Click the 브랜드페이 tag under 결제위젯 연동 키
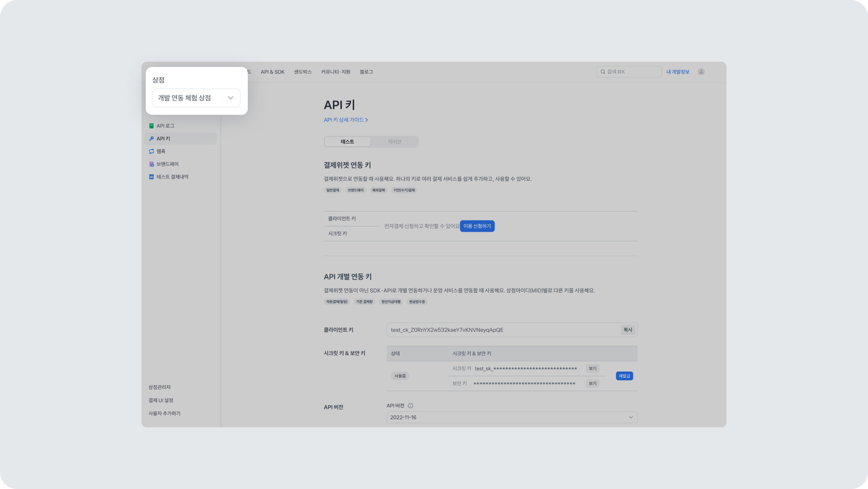The width and height of the screenshot is (868, 489). 355,190
